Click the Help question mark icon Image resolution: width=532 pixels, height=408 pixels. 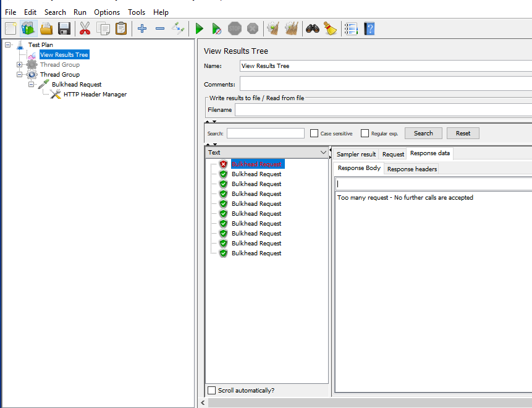pos(369,28)
